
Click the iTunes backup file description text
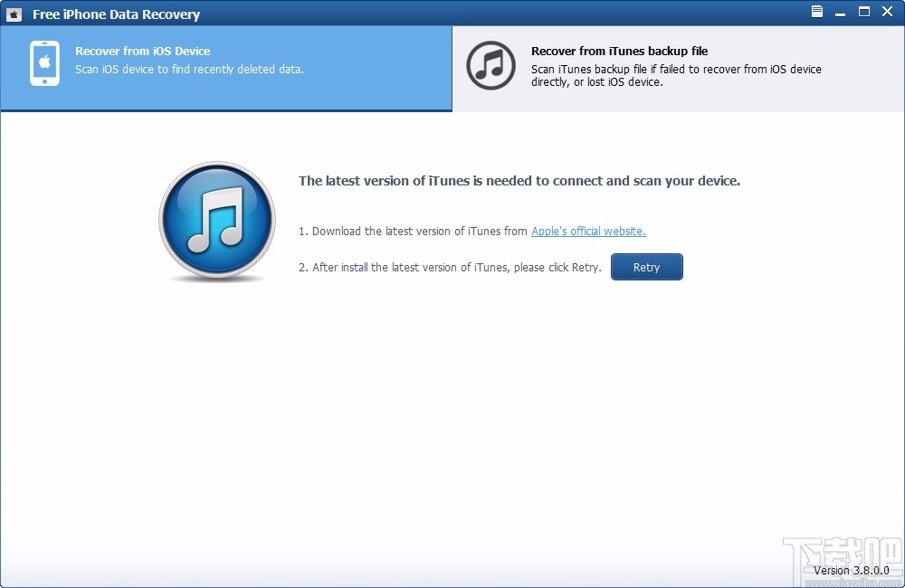point(676,75)
